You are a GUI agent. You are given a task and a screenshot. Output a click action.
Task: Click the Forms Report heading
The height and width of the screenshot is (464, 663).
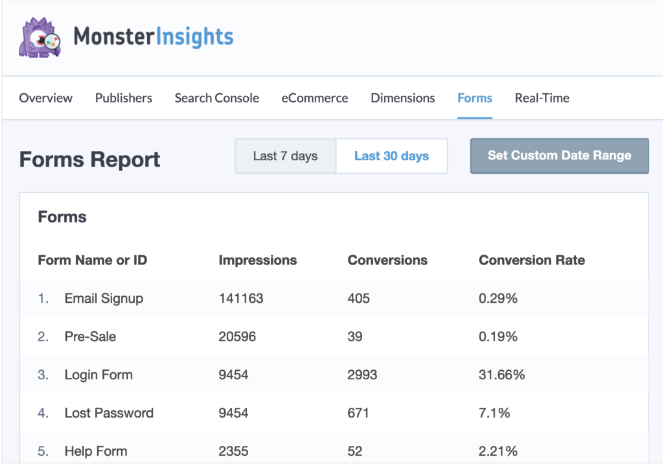(90, 159)
